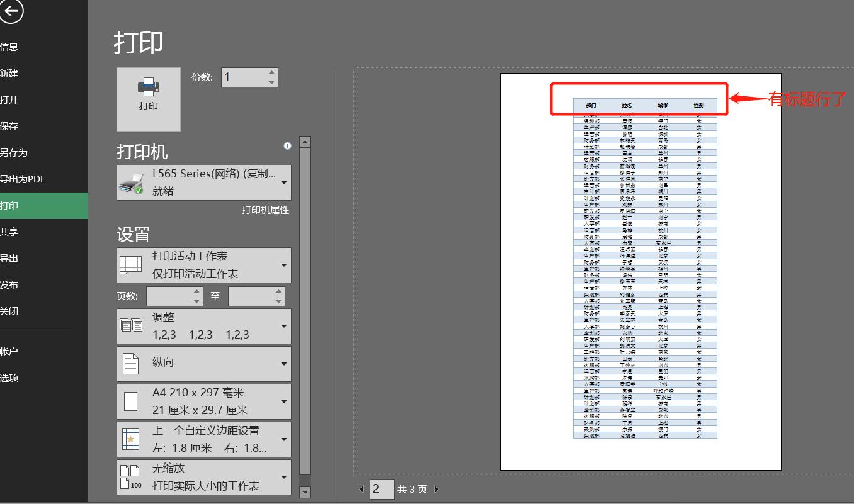
Task: Click the info icon above 打印机属性
Action: (x=287, y=145)
